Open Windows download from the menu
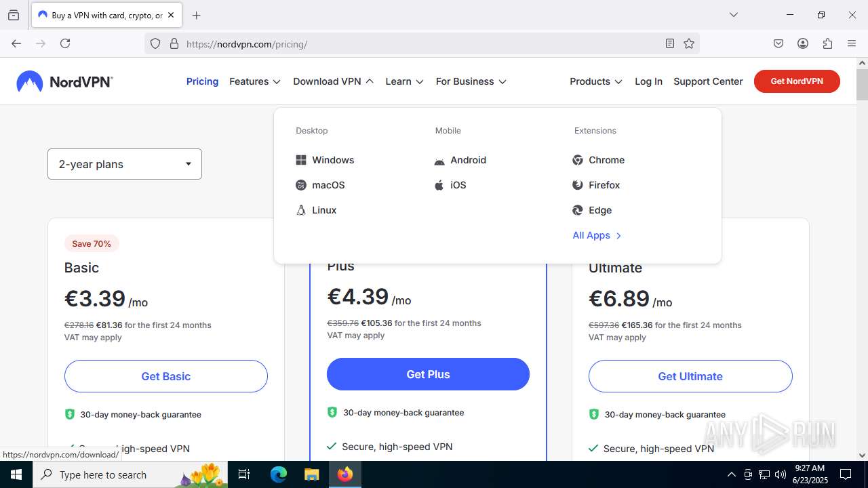This screenshot has width=868, height=488. tap(325, 160)
